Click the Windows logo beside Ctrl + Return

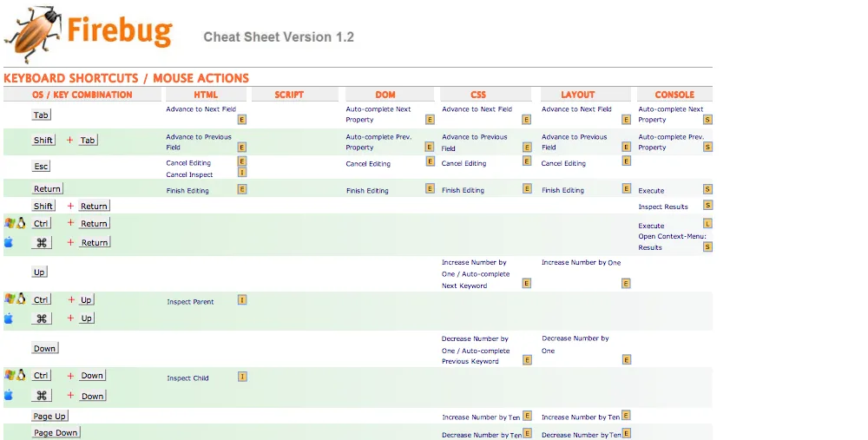[x=10, y=223]
